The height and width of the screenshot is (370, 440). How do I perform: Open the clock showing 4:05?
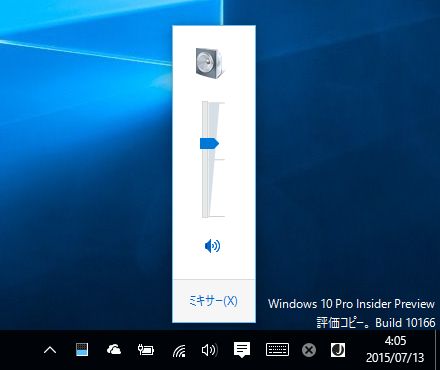coord(395,341)
